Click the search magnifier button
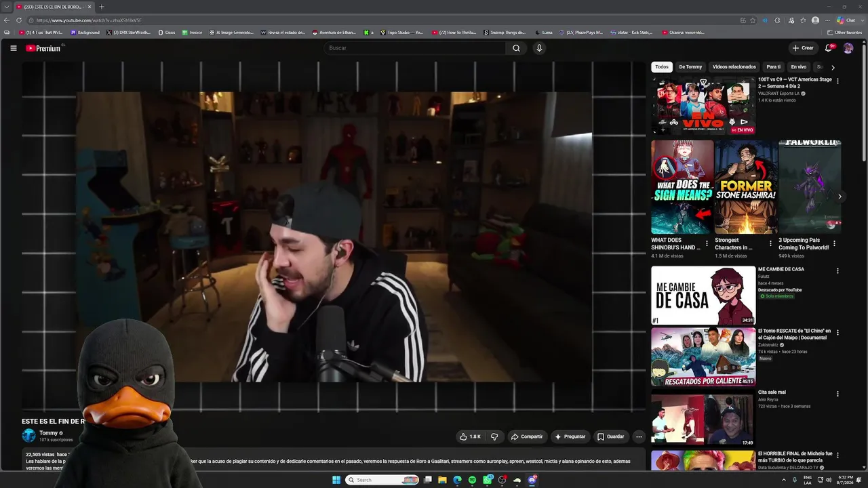The height and width of the screenshot is (488, 868). point(516,48)
